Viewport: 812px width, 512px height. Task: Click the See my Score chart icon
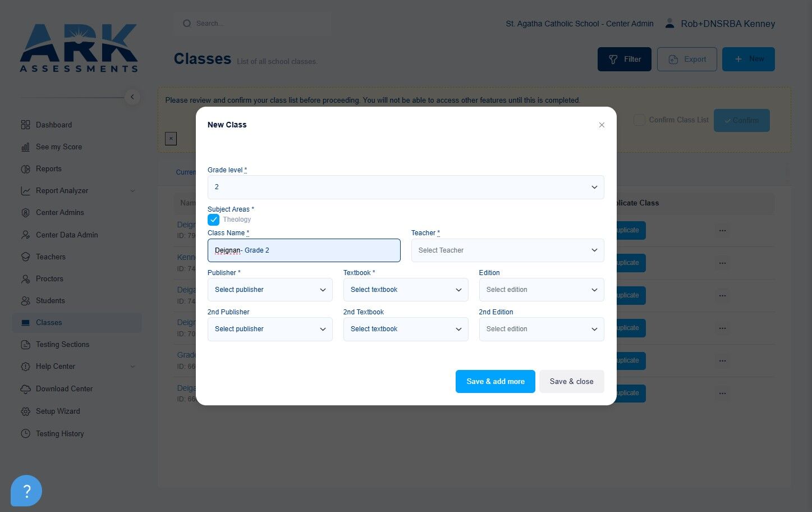25,147
